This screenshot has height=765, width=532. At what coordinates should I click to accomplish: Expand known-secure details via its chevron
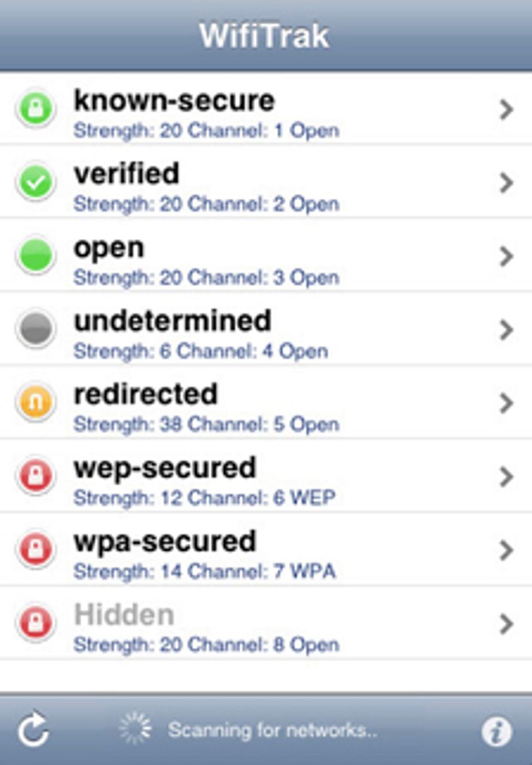506,110
